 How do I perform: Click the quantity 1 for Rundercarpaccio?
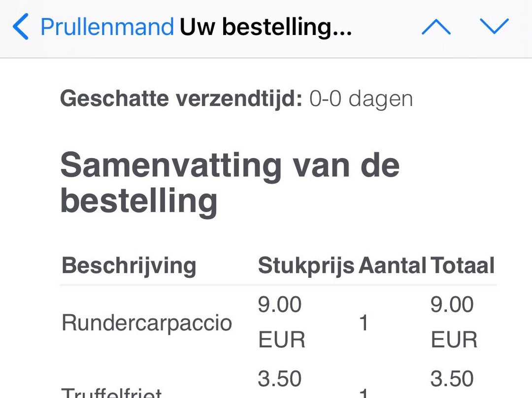364,324
